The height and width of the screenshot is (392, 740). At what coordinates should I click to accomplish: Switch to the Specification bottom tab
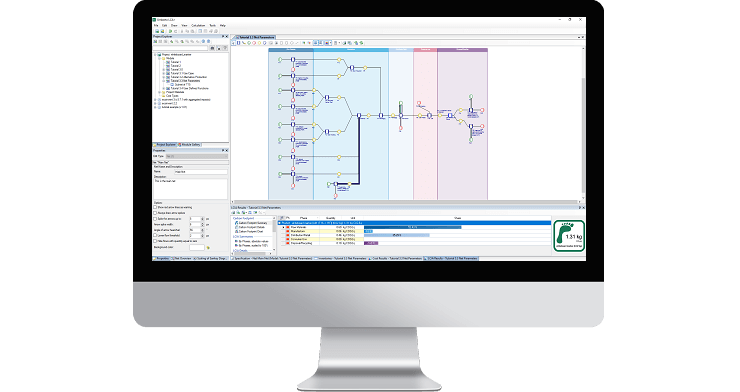click(272, 259)
